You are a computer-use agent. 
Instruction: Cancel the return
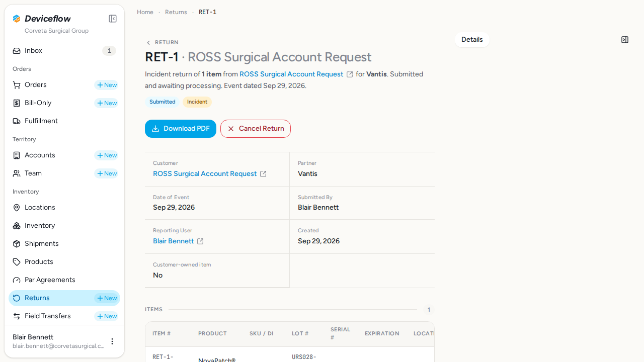256,129
